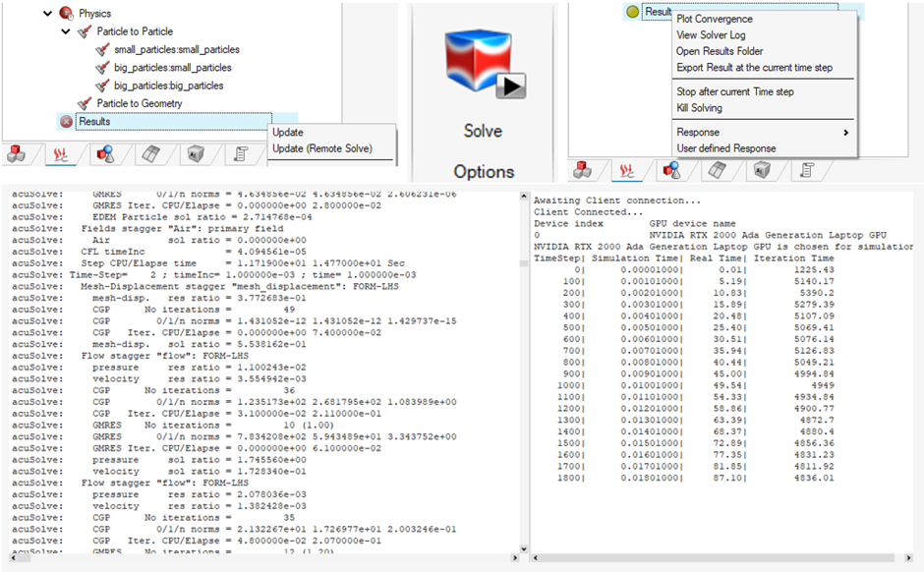Open gray Ai cube tab in left panel
Image resolution: width=924 pixels, height=572 pixels.
(196, 154)
